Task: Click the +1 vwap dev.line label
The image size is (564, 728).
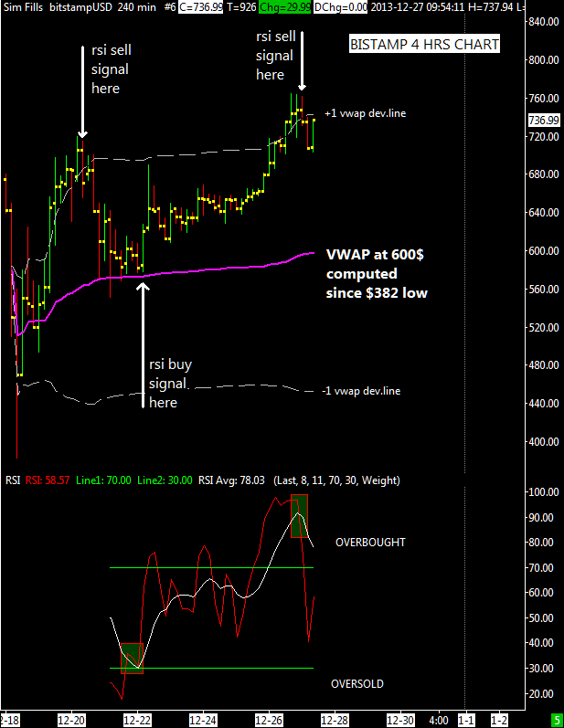Action: 365,112
